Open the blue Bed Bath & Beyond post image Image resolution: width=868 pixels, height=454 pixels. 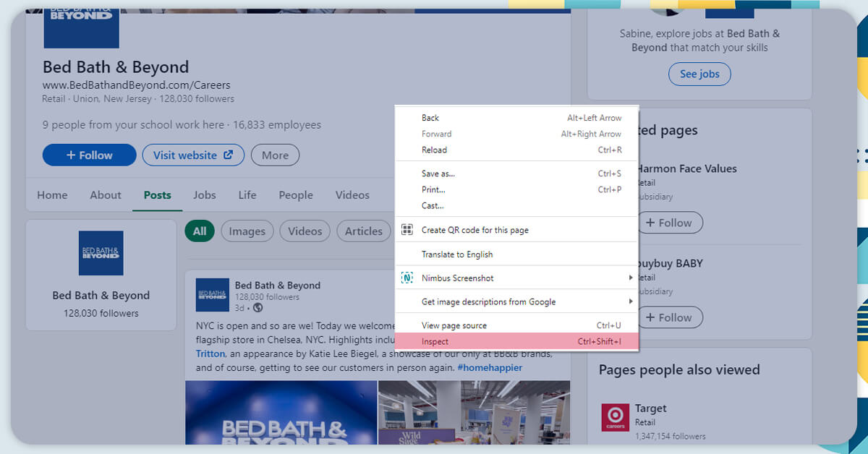281,413
